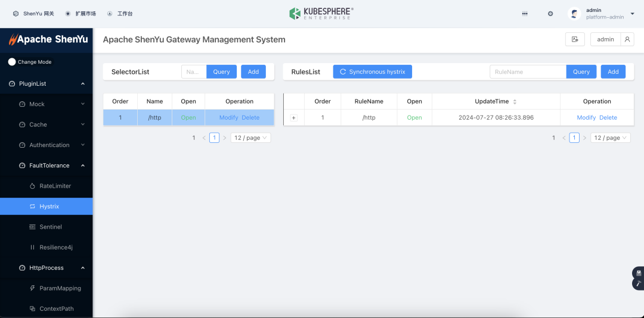Click the ShenYu 网关 cube icon
The image size is (644, 318).
pyautogui.click(x=16, y=14)
